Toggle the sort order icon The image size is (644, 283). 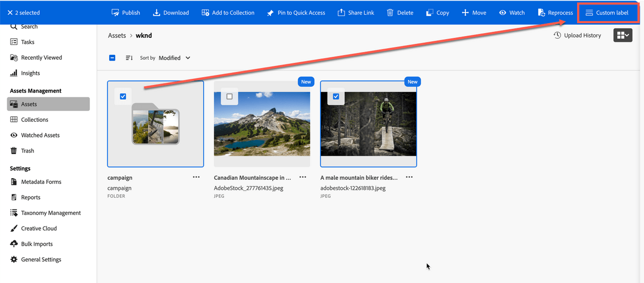point(129,58)
